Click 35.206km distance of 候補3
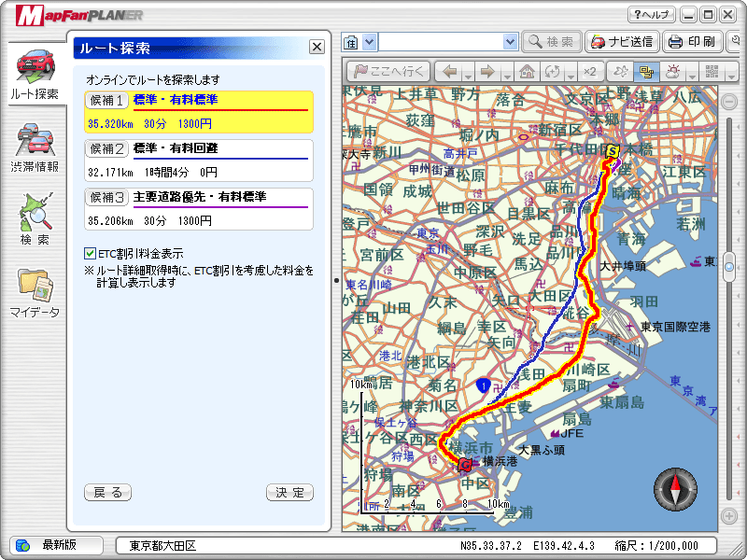Image resolution: width=747 pixels, height=560 pixels. 110,221
